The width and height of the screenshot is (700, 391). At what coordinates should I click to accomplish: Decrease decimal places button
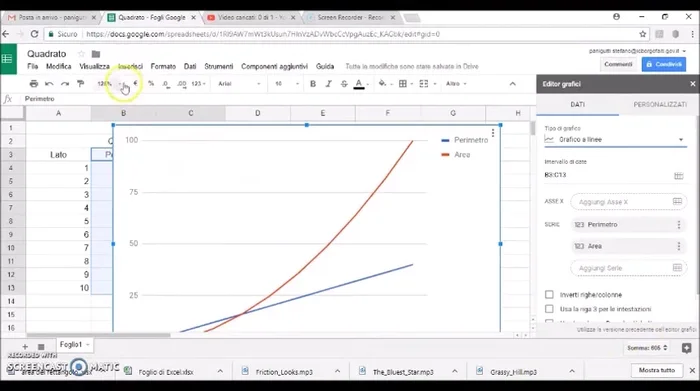[166, 83]
